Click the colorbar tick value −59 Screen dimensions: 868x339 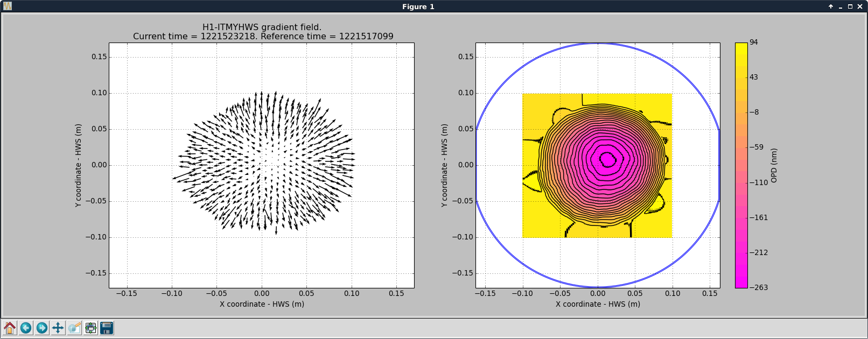pyautogui.click(x=756, y=147)
